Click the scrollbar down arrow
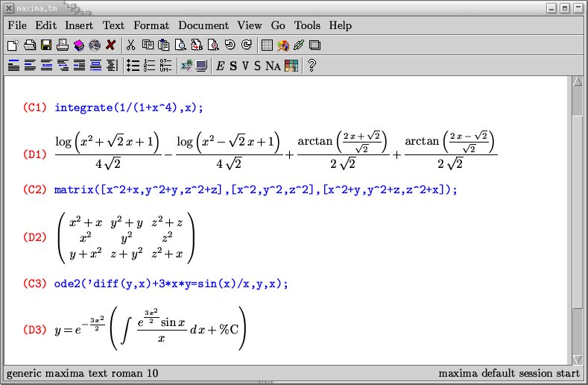The width and height of the screenshot is (588, 385). pyautogui.click(x=578, y=360)
